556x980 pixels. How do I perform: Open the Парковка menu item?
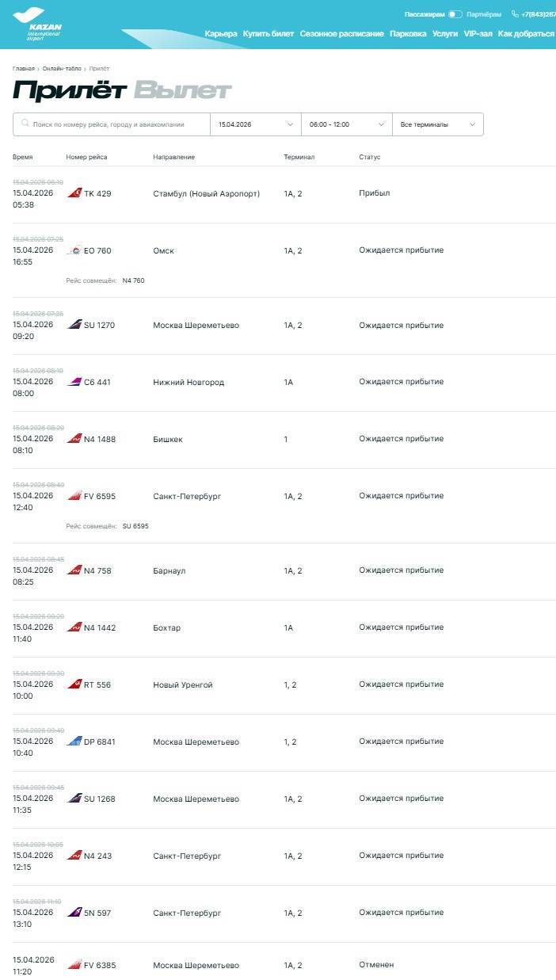pyautogui.click(x=408, y=34)
